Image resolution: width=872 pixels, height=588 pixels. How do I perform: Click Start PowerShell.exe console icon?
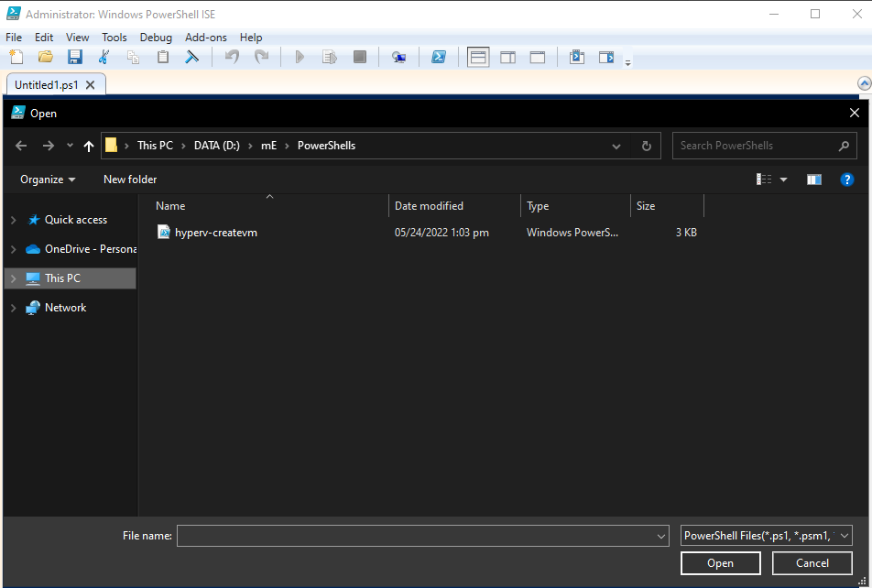pyautogui.click(x=439, y=57)
